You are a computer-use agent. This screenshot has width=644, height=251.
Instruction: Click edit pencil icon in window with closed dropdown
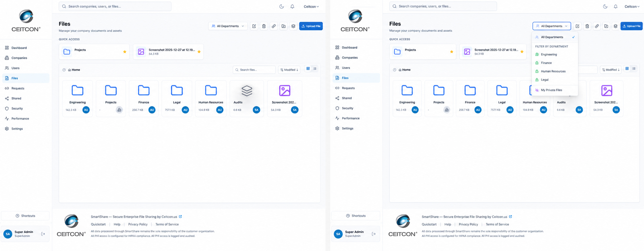[x=254, y=26]
